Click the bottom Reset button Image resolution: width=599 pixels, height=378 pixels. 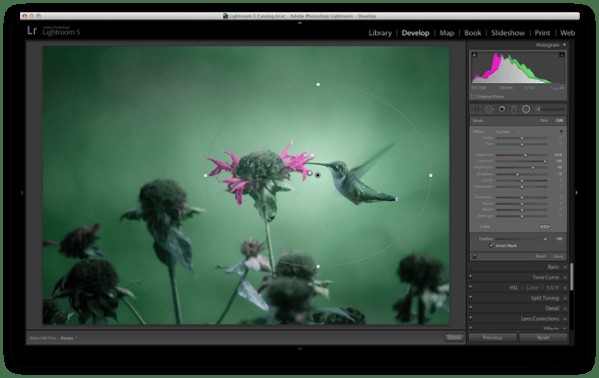(x=543, y=338)
